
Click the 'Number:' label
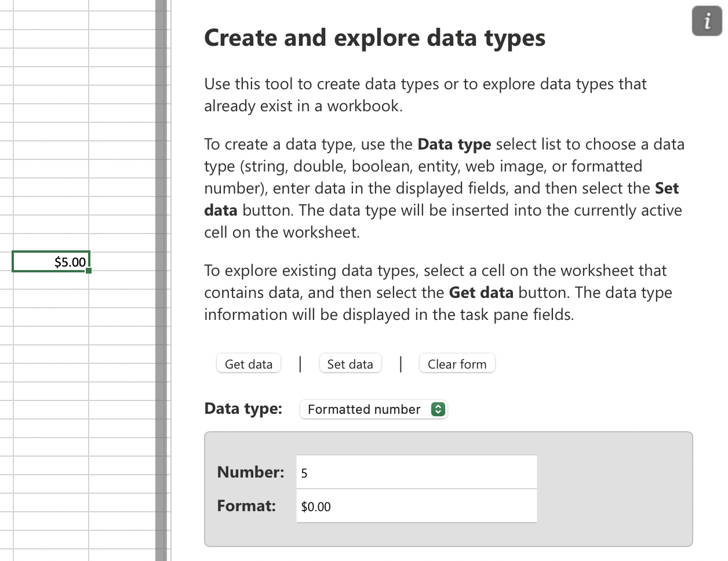[250, 472]
